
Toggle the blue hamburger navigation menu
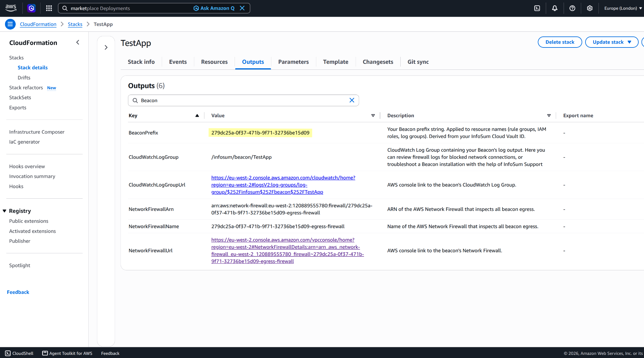point(10,24)
